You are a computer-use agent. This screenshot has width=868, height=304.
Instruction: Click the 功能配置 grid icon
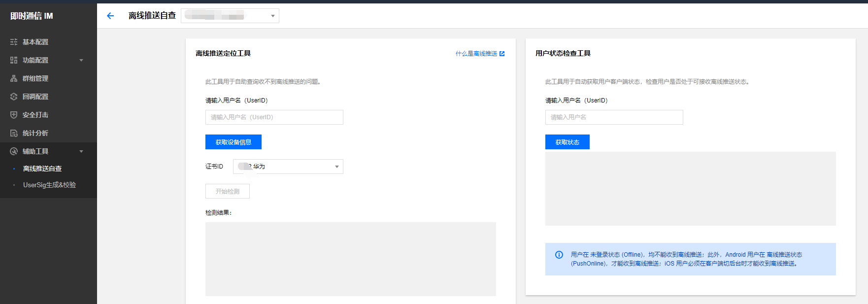pyautogui.click(x=14, y=60)
